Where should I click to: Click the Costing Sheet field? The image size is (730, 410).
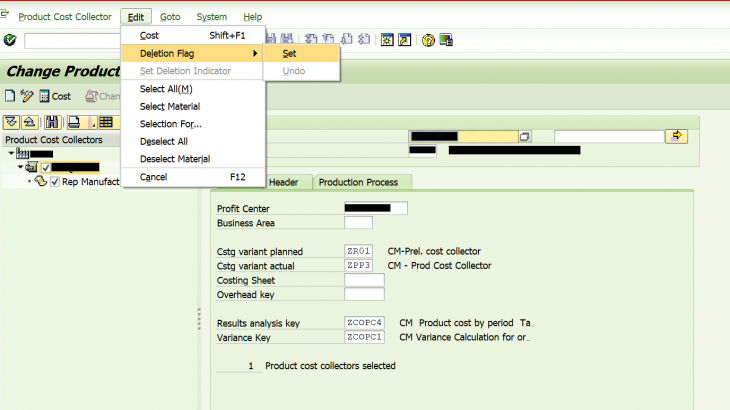pyautogui.click(x=364, y=280)
